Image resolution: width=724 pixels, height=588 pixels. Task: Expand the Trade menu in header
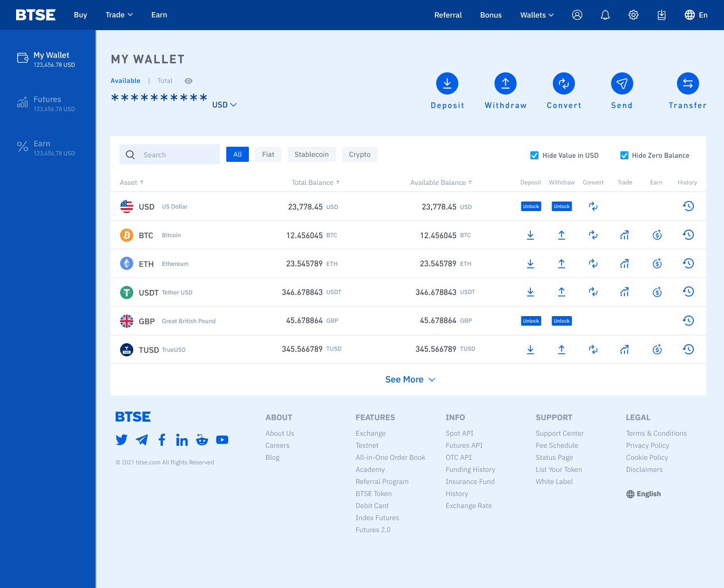pyautogui.click(x=119, y=15)
